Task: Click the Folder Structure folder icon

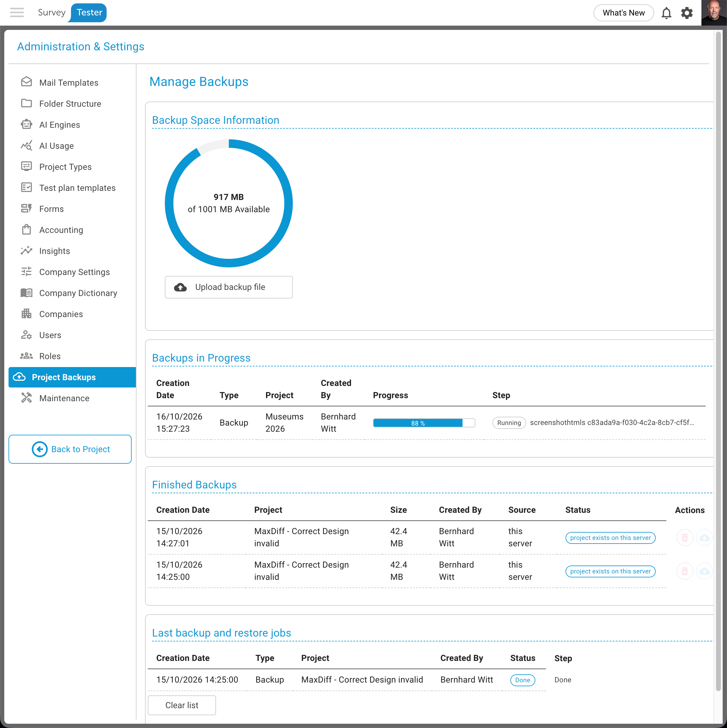Action: [27, 103]
